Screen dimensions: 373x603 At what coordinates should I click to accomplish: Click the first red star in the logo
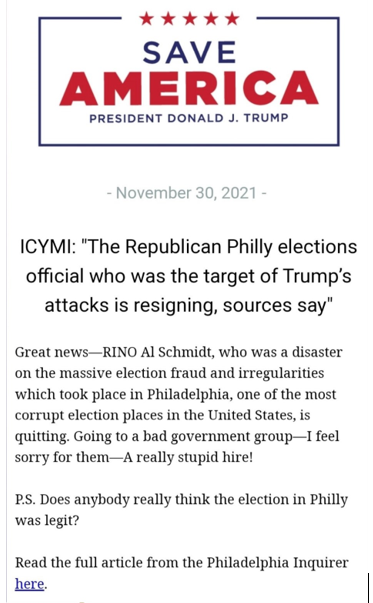(146, 18)
